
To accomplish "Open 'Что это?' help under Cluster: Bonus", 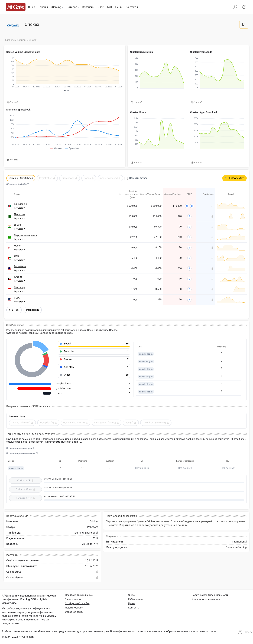I will [136, 163].
